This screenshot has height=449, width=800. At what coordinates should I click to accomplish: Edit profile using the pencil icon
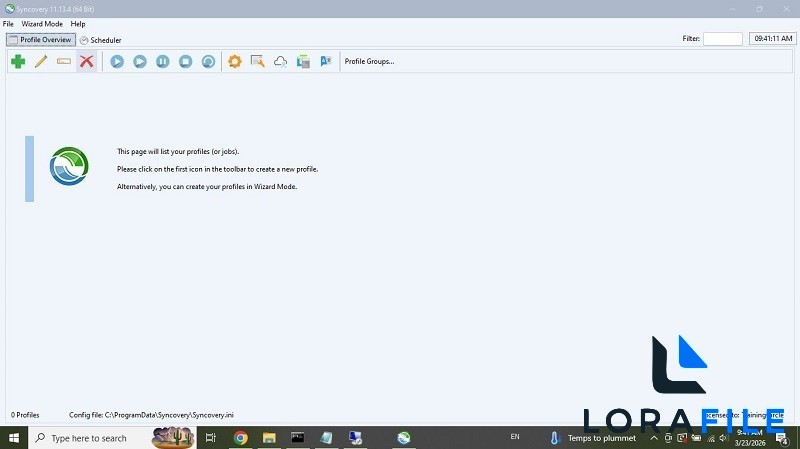tap(41, 61)
